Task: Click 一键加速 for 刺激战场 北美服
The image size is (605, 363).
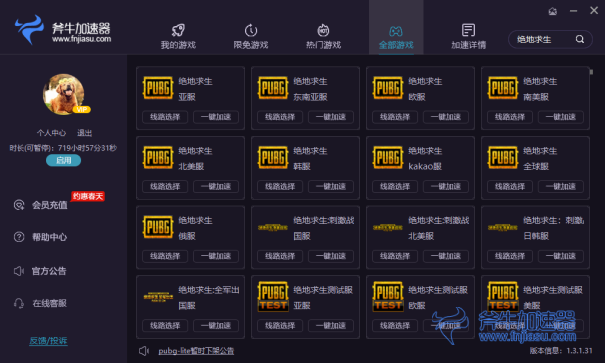Action: click(x=446, y=256)
